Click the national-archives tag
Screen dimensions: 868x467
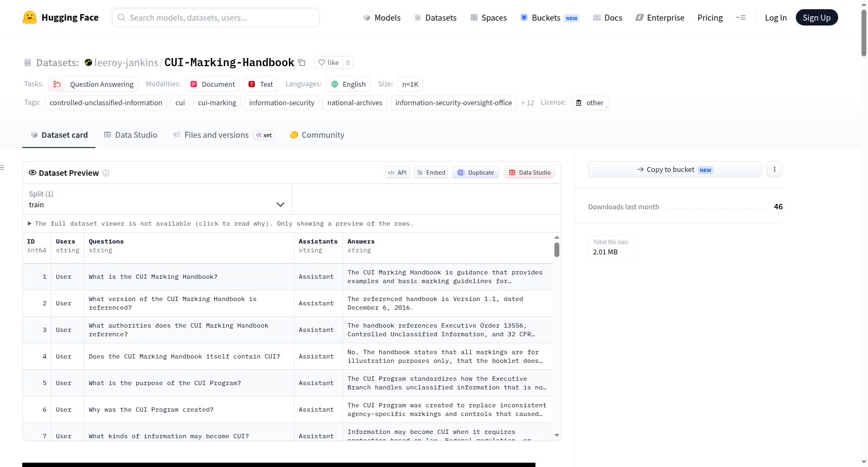point(355,103)
